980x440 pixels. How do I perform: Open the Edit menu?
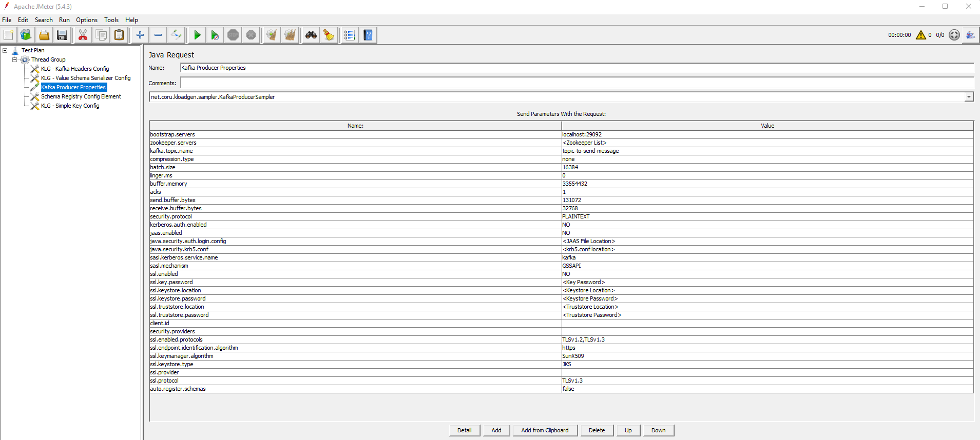pos(23,20)
